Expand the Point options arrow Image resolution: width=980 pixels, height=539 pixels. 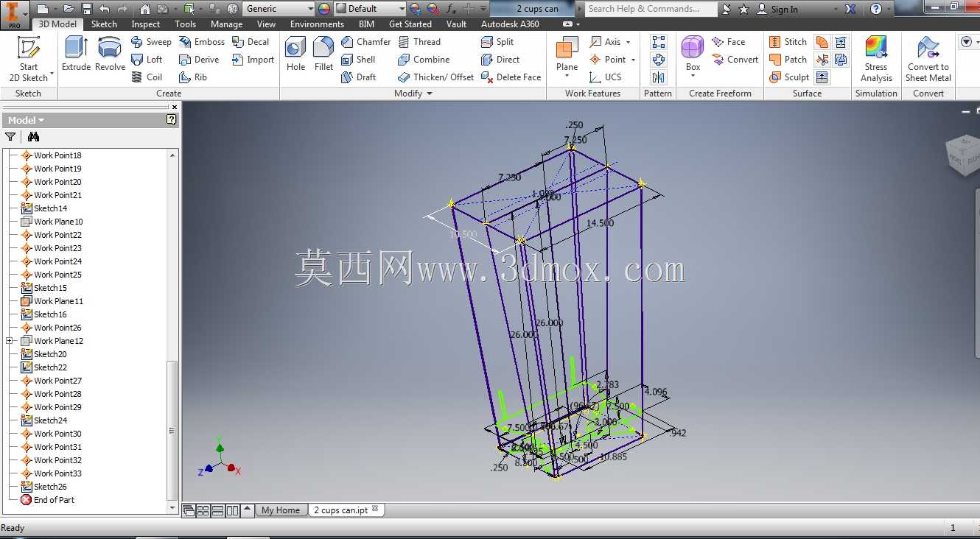633,60
